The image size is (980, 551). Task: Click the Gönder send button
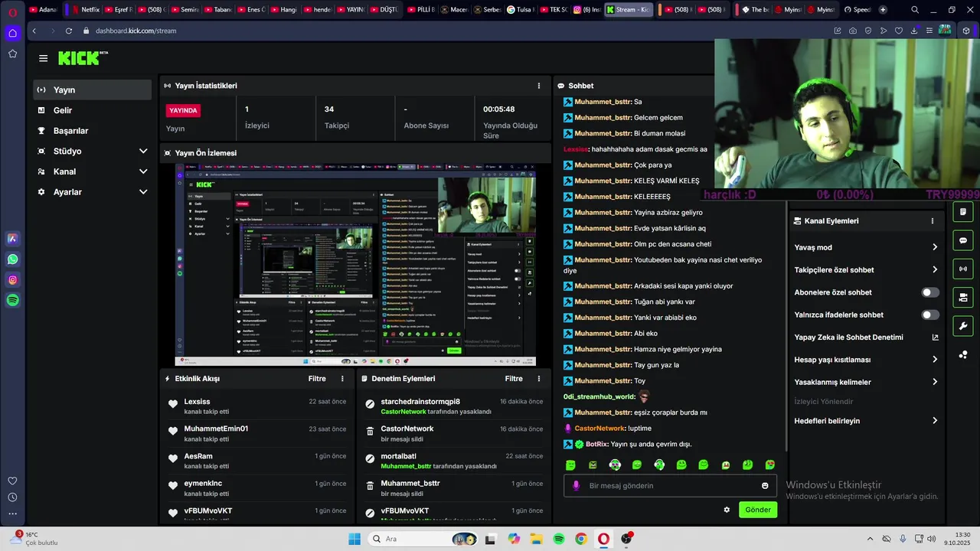click(x=758, y=510)
